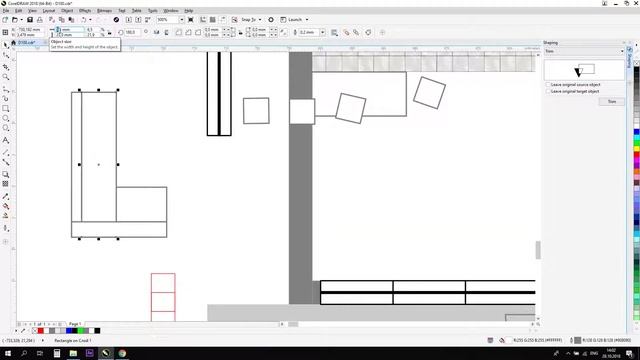Image resolution: width=640 pixels, height=360 pixels.
Task: Select the Connector tool
Action: 6,162
